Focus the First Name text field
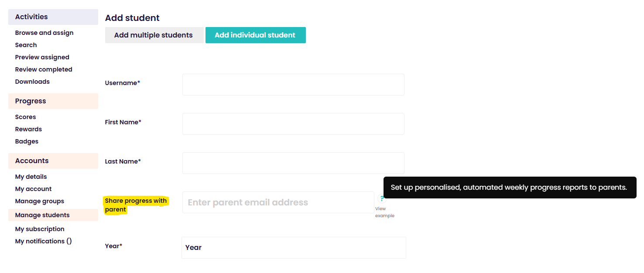Viewport: 644px width, 273px height. (x=293, y=124)
